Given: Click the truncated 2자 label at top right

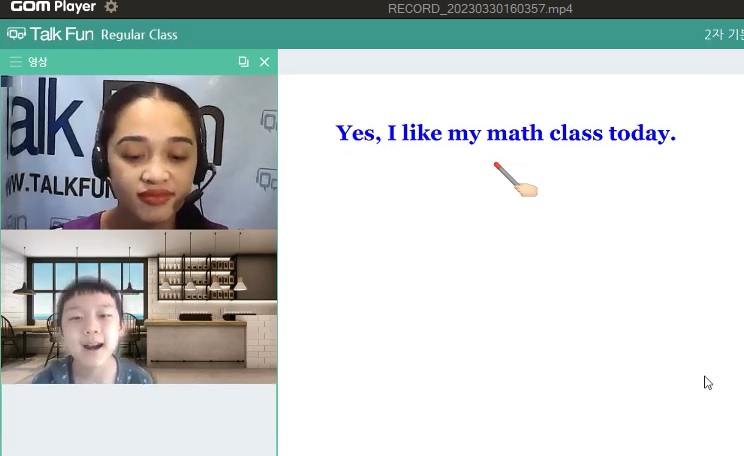Looking at the screenshot, I should (722, 34).
